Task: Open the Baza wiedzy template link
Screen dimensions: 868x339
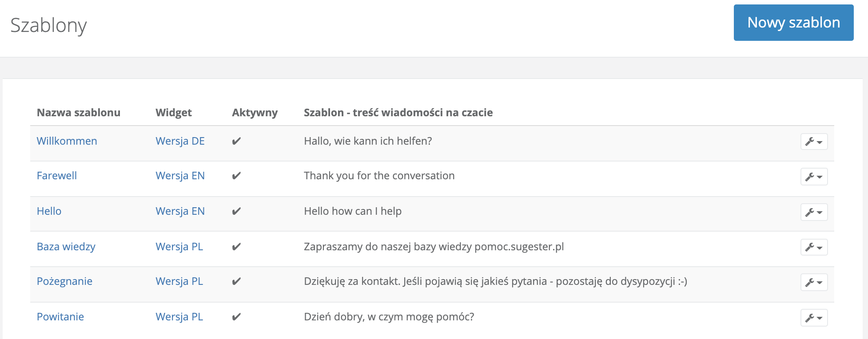Action: click(x=66, y=247)
